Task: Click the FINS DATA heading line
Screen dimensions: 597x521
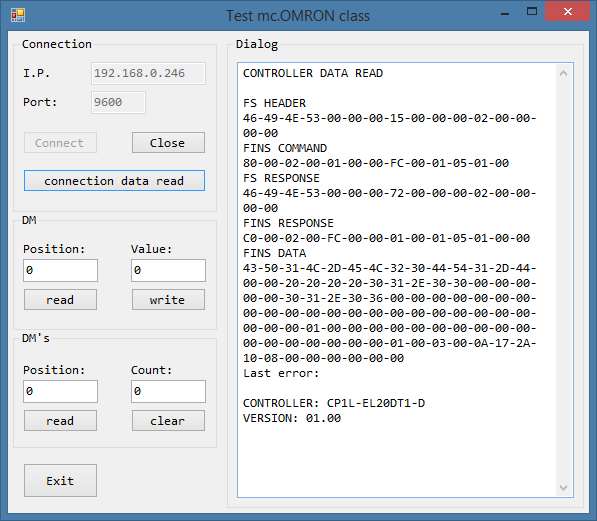Action: click(x=274, y=253)
